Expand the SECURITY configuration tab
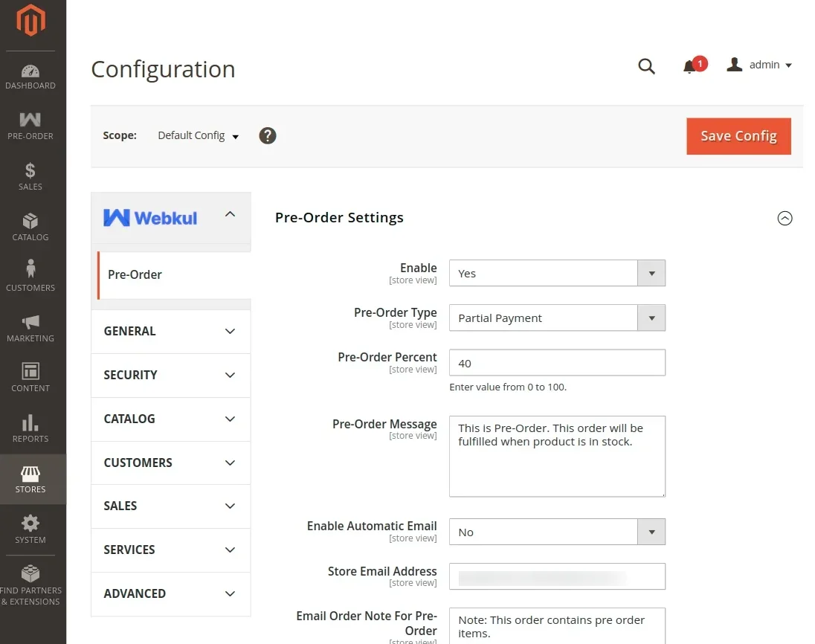815x644 pixels. point(170,376)
